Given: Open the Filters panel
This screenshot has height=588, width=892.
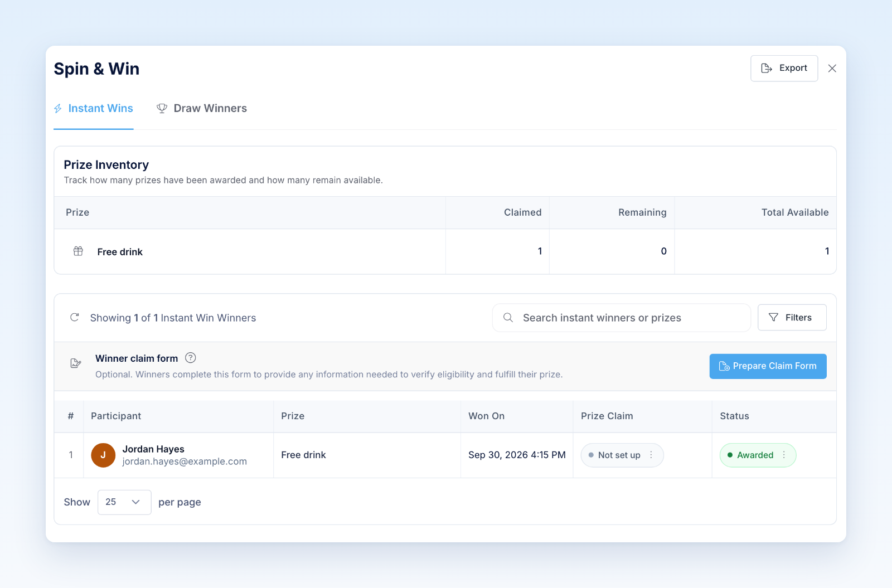Looking at the screenshot, I should click(x=792, y=317).
